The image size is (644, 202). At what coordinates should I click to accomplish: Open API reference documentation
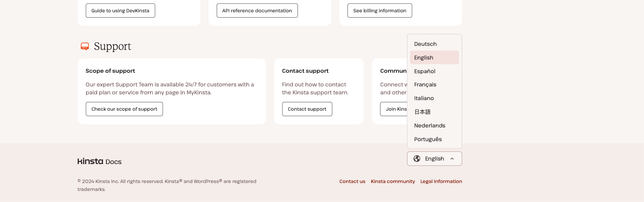[257, 11]
